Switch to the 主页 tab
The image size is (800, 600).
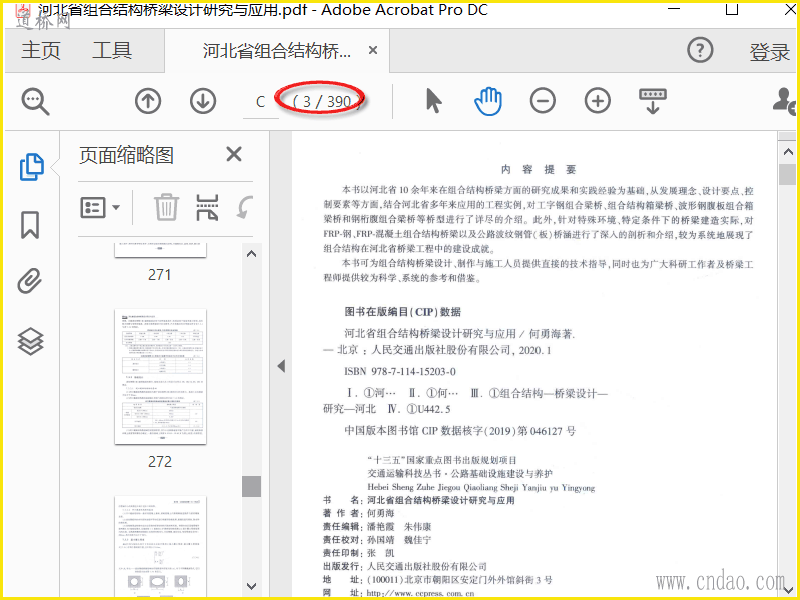(x=41, y=51)
